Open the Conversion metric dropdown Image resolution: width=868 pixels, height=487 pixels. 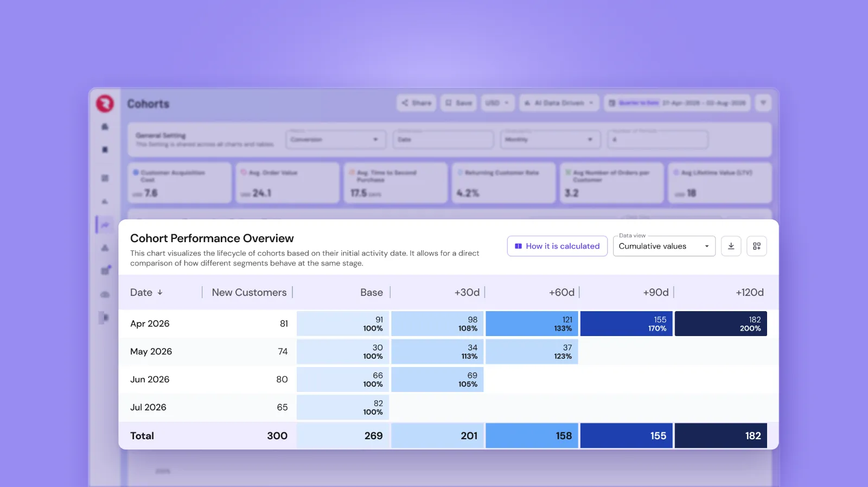point(336,140)
